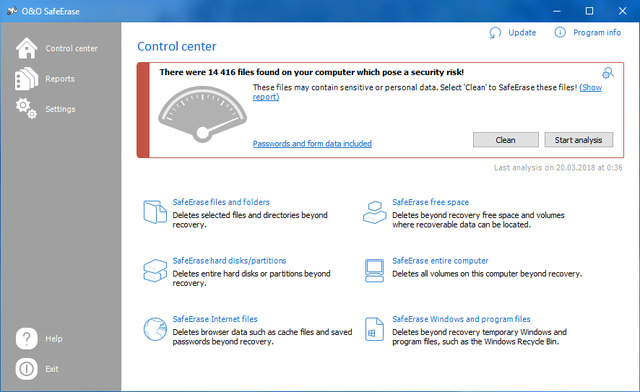The height and width of the screenshot is (392, 640).
Task: Click the Last analysis date text
Action: click(558, 167)
